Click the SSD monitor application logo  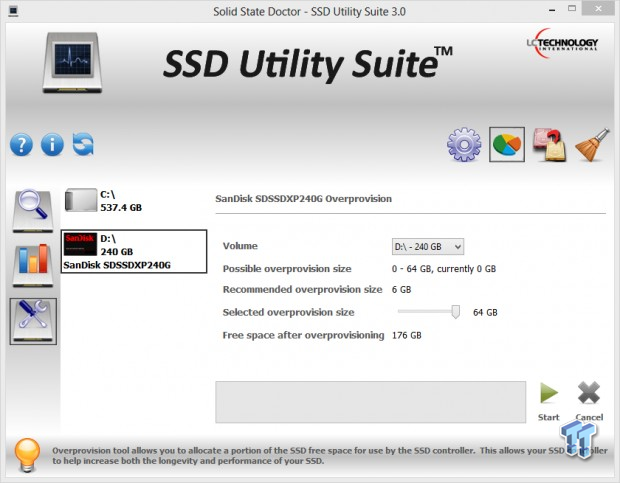(72, 62)
